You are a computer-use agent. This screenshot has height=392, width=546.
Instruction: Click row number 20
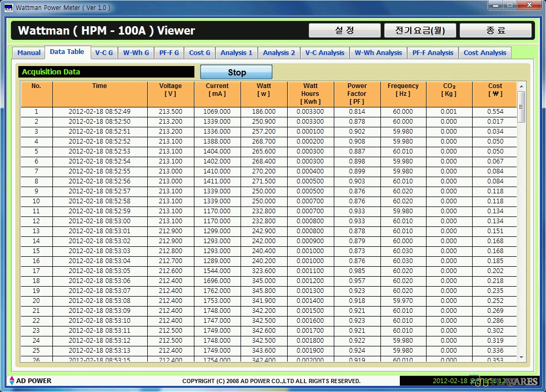click(x=37, y=301)
